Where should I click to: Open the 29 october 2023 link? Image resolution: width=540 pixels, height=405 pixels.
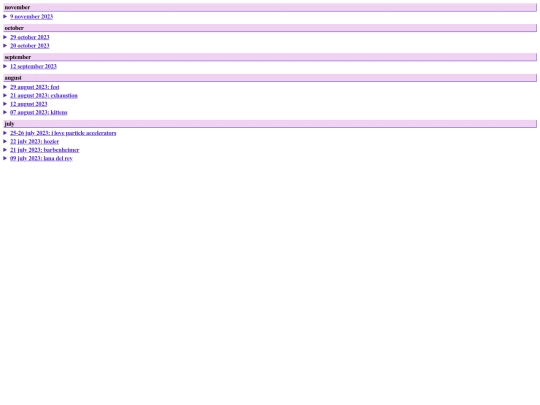pyautogui.click(x=30, y=37)
